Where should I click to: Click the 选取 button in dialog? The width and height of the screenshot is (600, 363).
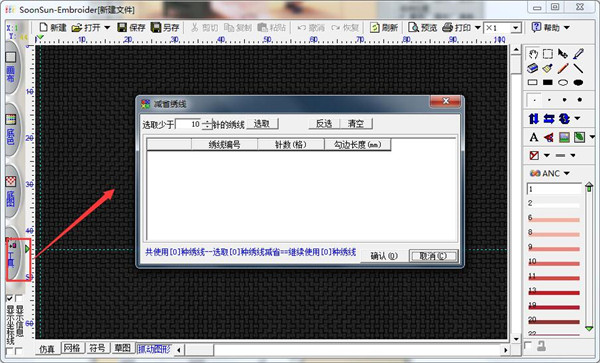coord(262,124)
